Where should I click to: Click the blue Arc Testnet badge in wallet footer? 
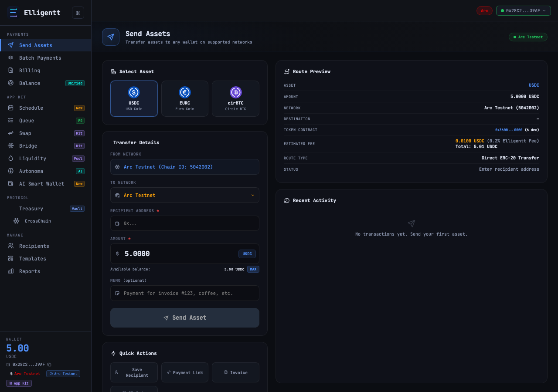[x=63, y=374]
